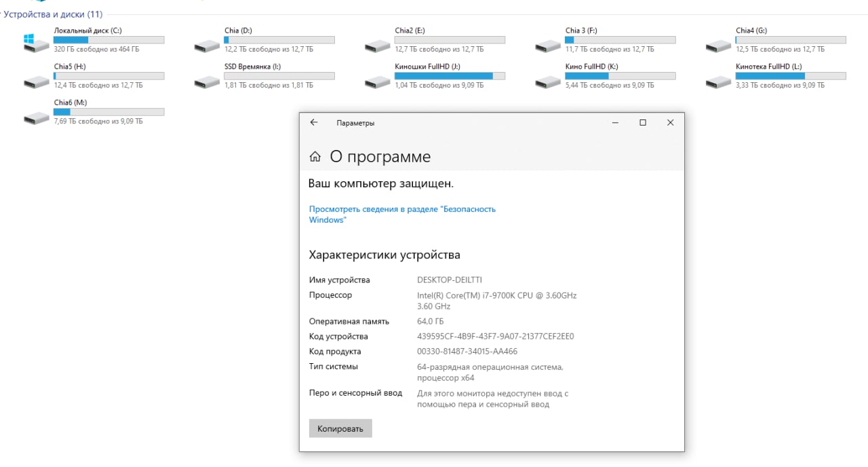Click "1,04 ТБ свободно из 9,09 ТБ" text
The height and width of the screenshot is (467, 868).
click(x=439, y=86)
